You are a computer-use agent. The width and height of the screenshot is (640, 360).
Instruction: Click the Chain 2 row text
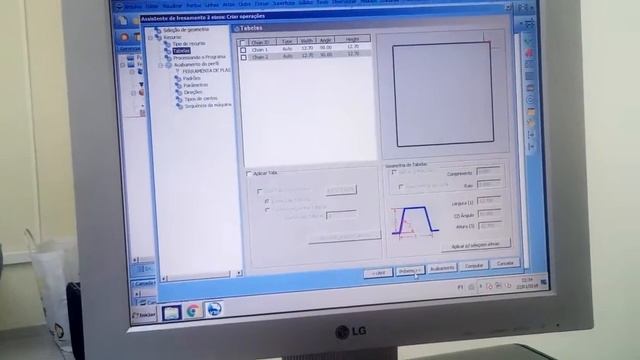pyautogui.click(x=260, y=57)
